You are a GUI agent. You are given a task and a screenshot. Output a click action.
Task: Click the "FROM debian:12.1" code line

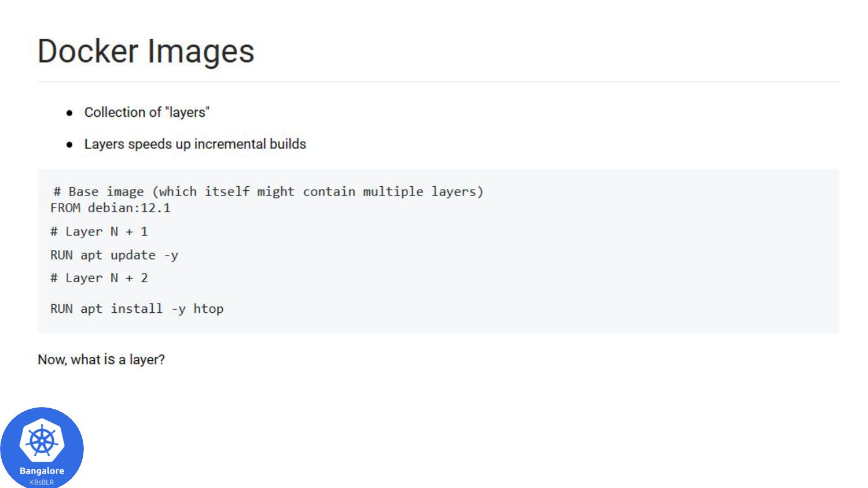[x=111, y=208]
